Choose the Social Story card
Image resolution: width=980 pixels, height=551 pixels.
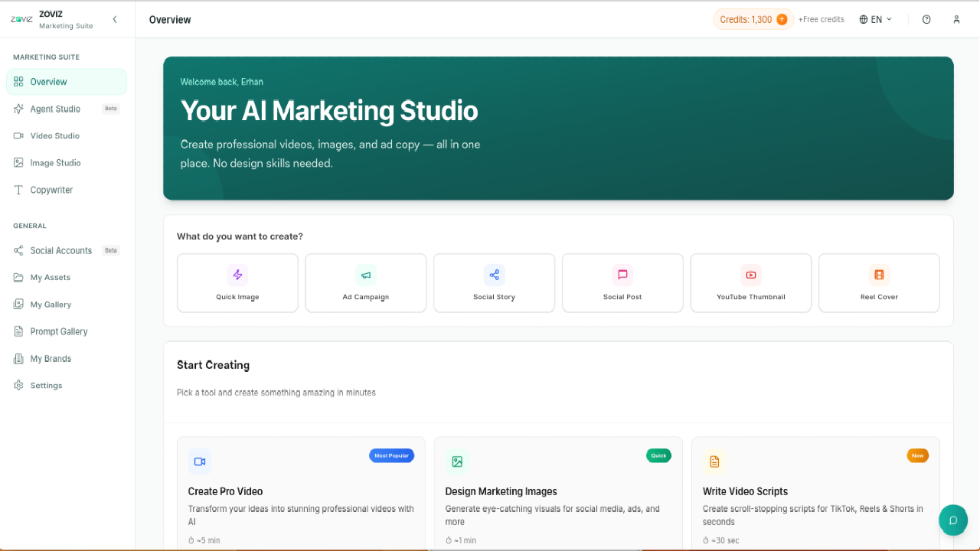click(494, 283)
